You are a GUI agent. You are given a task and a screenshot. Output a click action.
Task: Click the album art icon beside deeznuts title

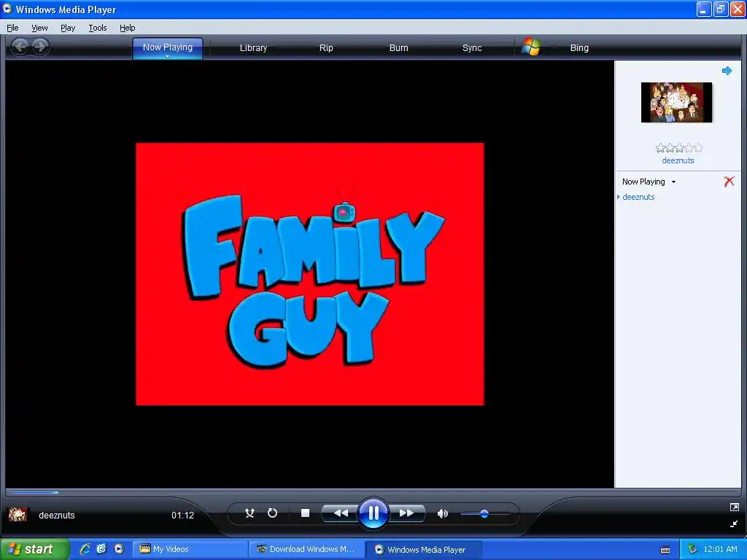click(18, 514)
